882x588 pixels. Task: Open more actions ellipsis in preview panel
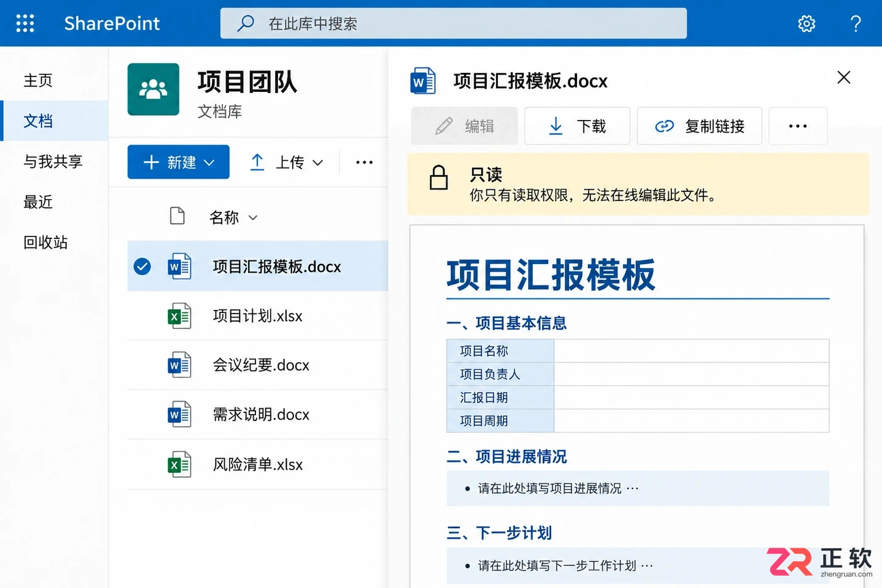[798, 126]
